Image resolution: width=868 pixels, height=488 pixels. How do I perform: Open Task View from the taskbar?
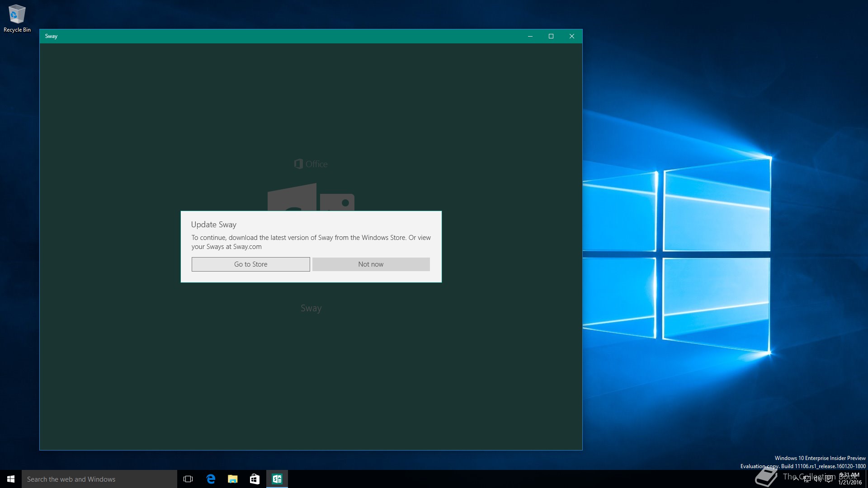pyautogui.click(x=188, y=479)
